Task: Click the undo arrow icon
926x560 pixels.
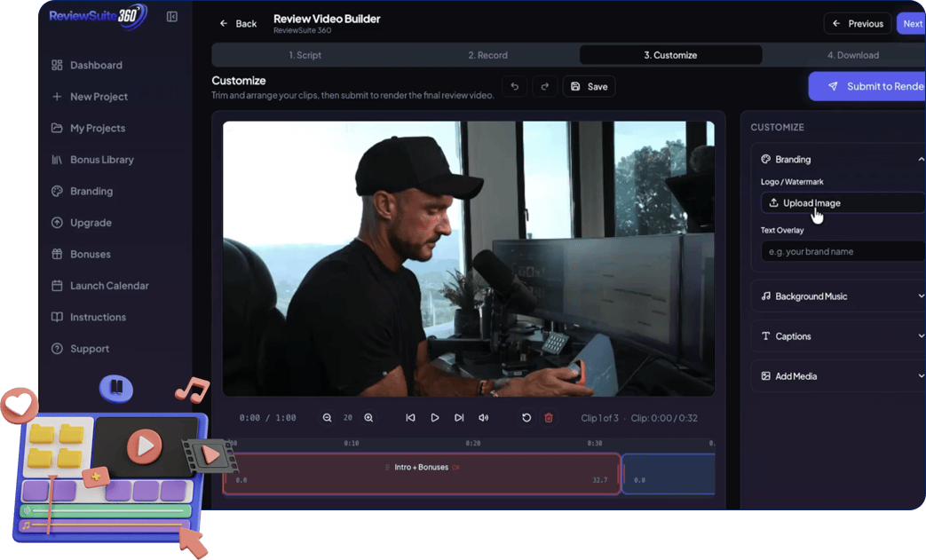Action: tap(514, 86)
